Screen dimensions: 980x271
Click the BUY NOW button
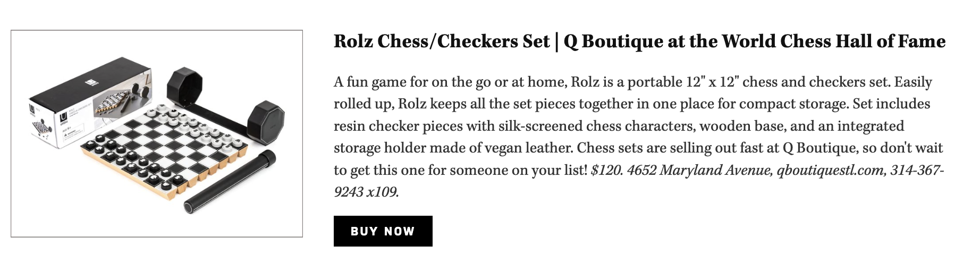point(383,231)
